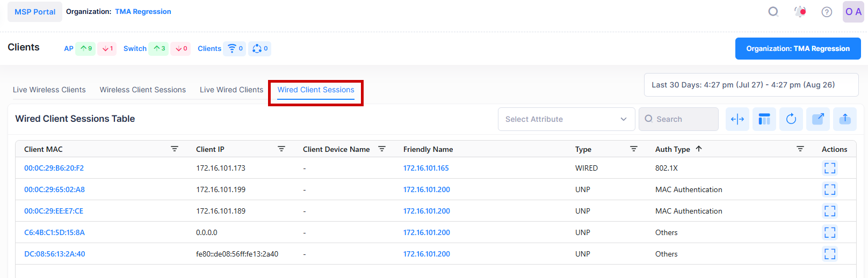Sort by the Auth Type column header
This screenshot has height=278, width=868.
pos(672,149)
